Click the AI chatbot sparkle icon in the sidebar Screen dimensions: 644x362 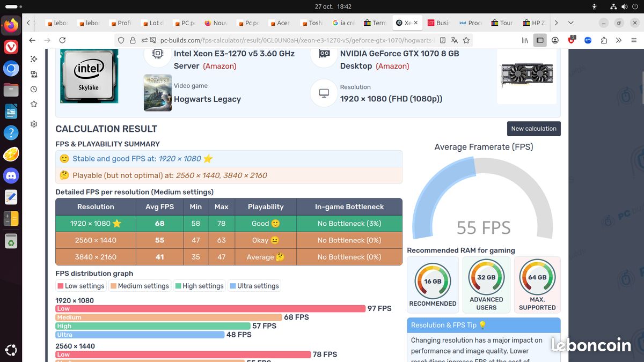34,59
